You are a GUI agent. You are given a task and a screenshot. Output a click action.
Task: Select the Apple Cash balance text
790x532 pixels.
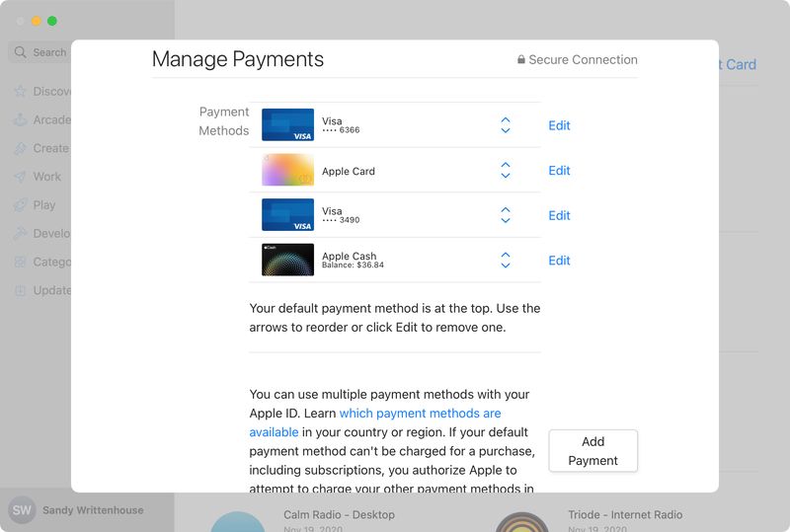[x=353, y=265]
